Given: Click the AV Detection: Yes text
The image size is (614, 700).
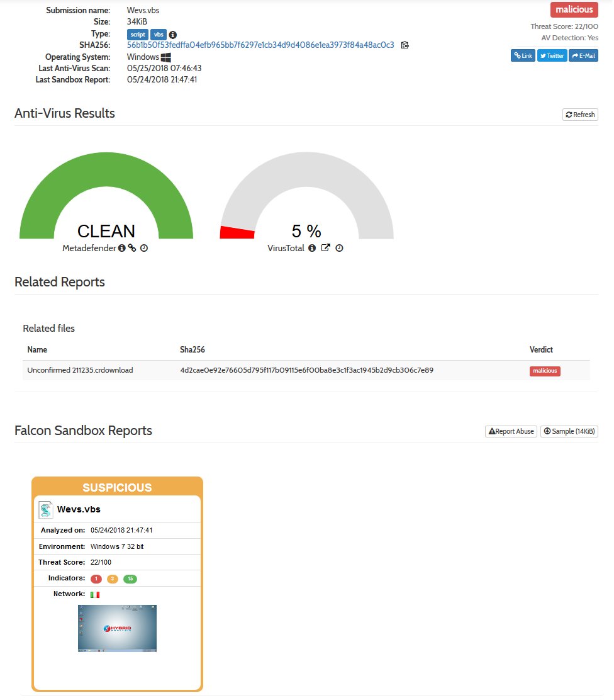Looking at the screenshot, I should [570, 38].
